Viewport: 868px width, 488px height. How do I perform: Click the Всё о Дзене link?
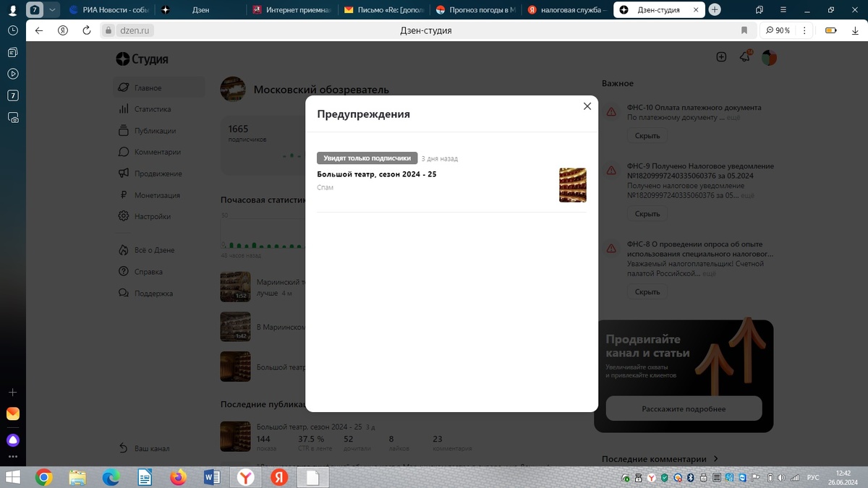click(154, 250)
